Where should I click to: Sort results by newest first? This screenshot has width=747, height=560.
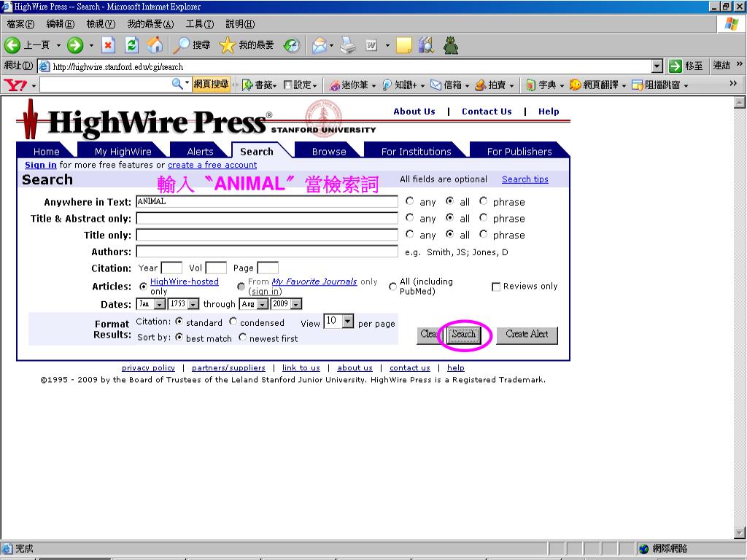pos(242,338)
